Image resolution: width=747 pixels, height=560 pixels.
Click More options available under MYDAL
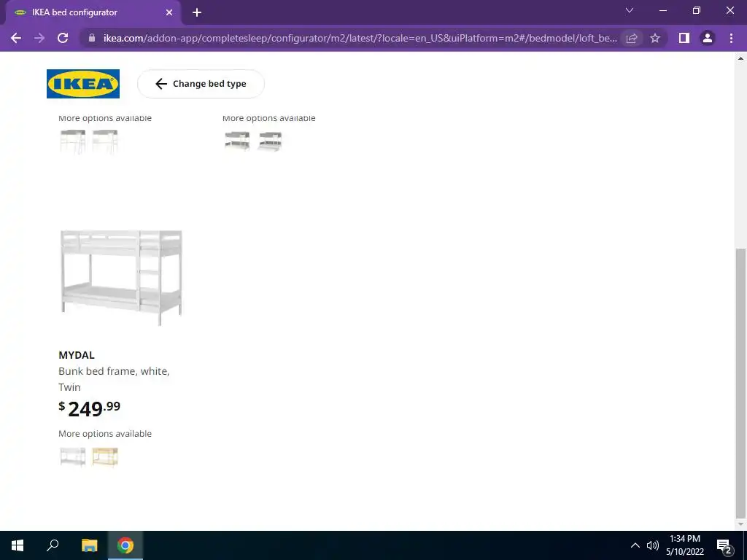(x=105, y=434)
